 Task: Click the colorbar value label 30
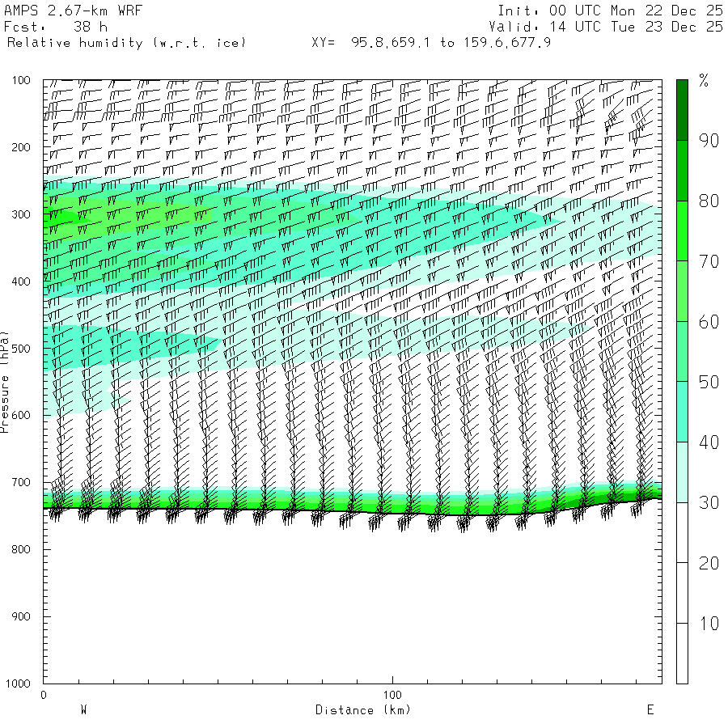[x=709, y=502]
